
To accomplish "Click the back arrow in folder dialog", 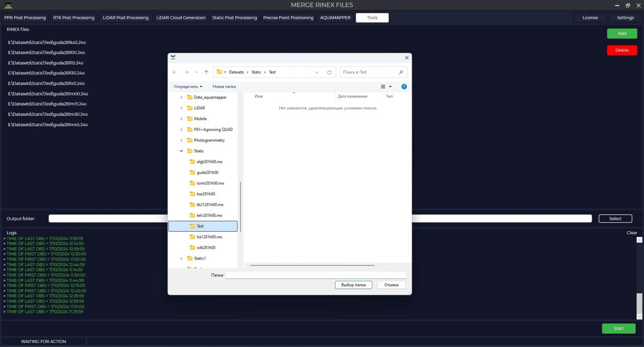I will pyautogui.click(x=175, y=72).
